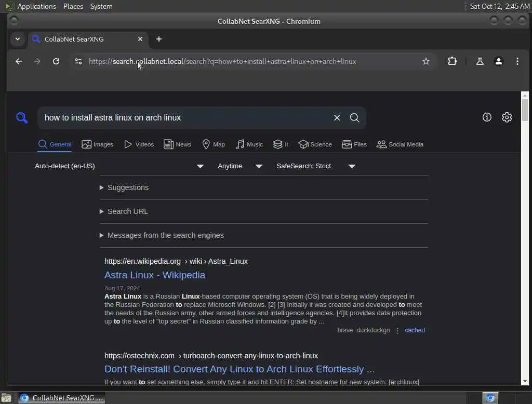View site information icon in address bar
Screen dimensions: 532x404
click(78, 61)
